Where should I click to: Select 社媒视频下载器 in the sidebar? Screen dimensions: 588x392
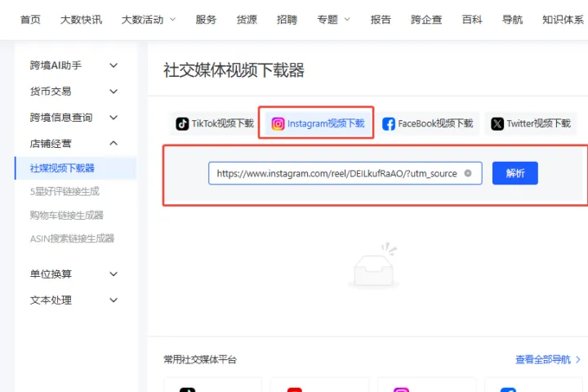click(x=75, y=168)
